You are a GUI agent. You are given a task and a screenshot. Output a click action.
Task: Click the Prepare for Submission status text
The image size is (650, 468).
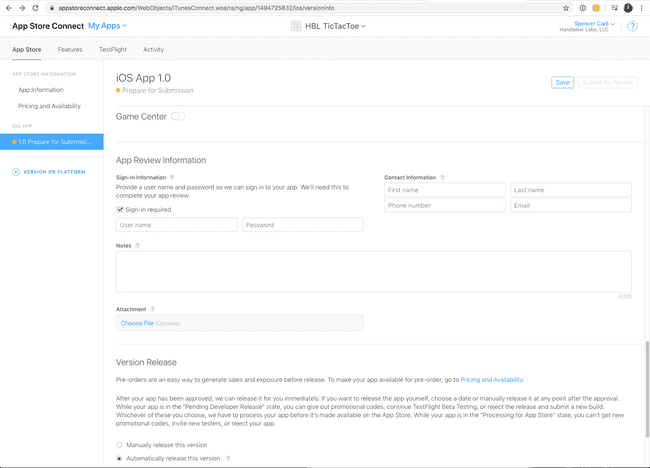coord(158,90)
